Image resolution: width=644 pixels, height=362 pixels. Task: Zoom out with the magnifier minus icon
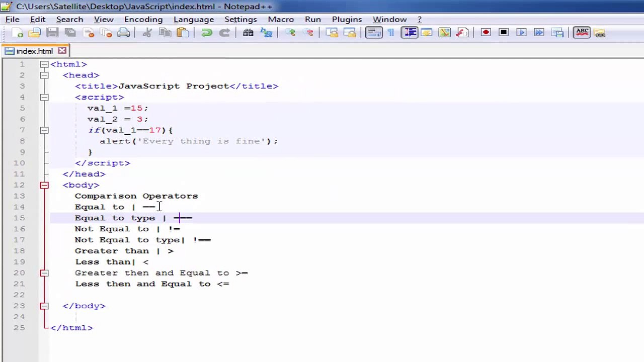pyautogui.click(x=308, y=33)
